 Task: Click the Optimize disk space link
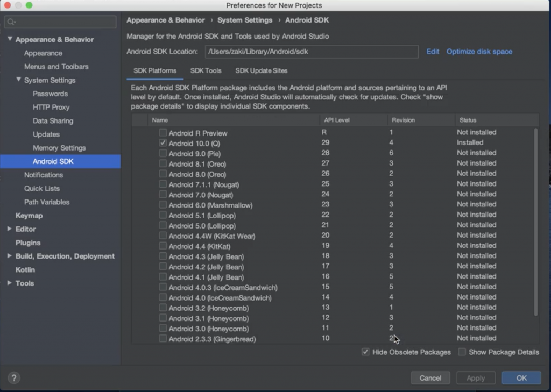pyautogui.click(x=479, y=52)
